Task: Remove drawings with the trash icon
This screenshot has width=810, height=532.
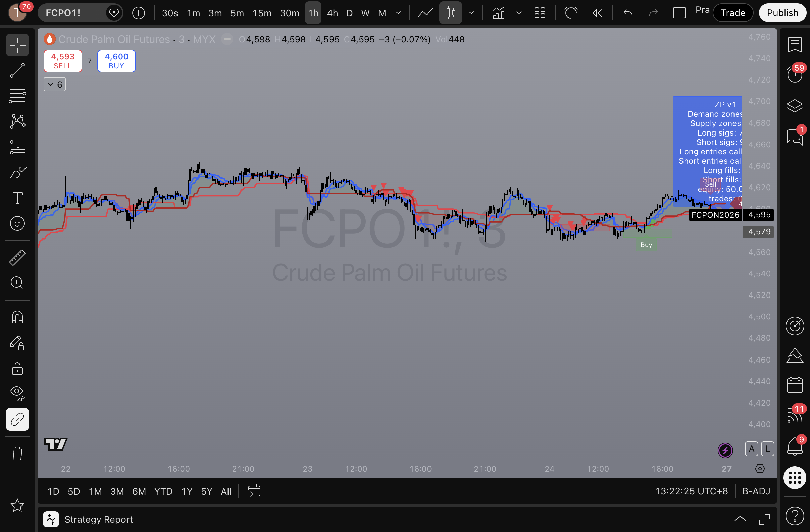Action: point(17,454)
